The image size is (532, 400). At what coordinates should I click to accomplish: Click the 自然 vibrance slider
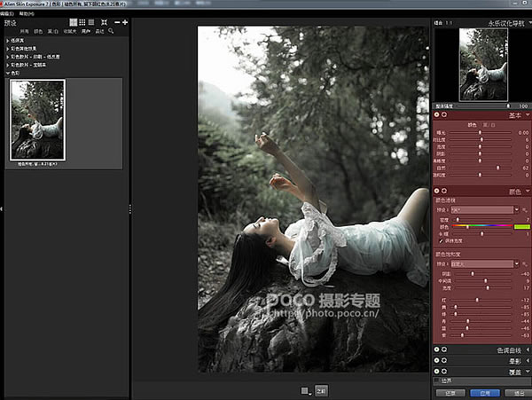481,168
